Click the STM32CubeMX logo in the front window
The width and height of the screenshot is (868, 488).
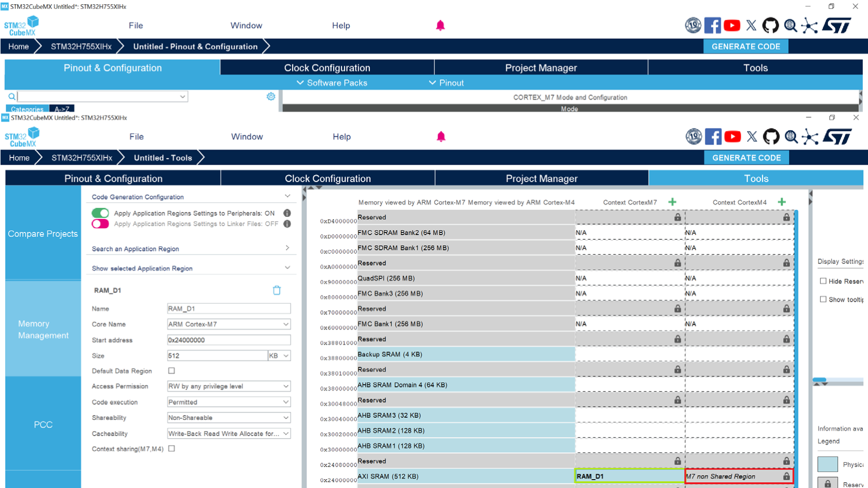coord(22,137)
